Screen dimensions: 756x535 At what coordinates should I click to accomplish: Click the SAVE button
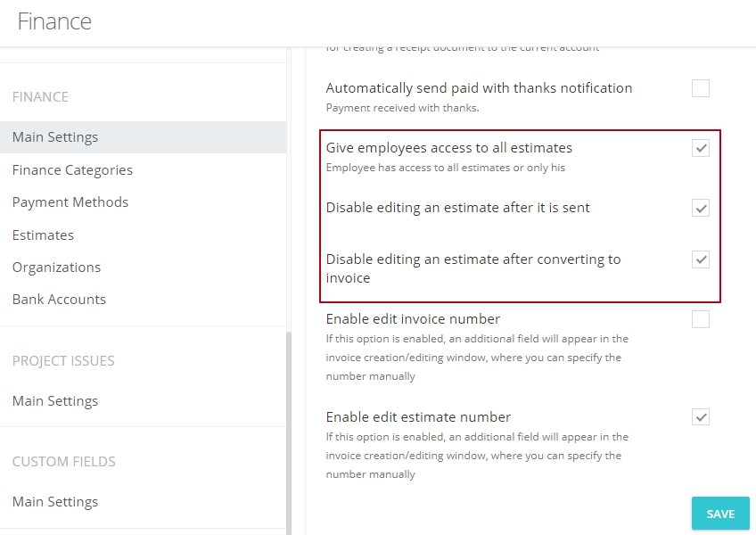720,514
